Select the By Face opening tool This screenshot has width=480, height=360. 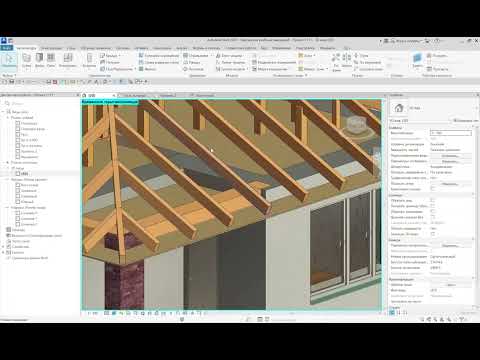pos(336,61)
